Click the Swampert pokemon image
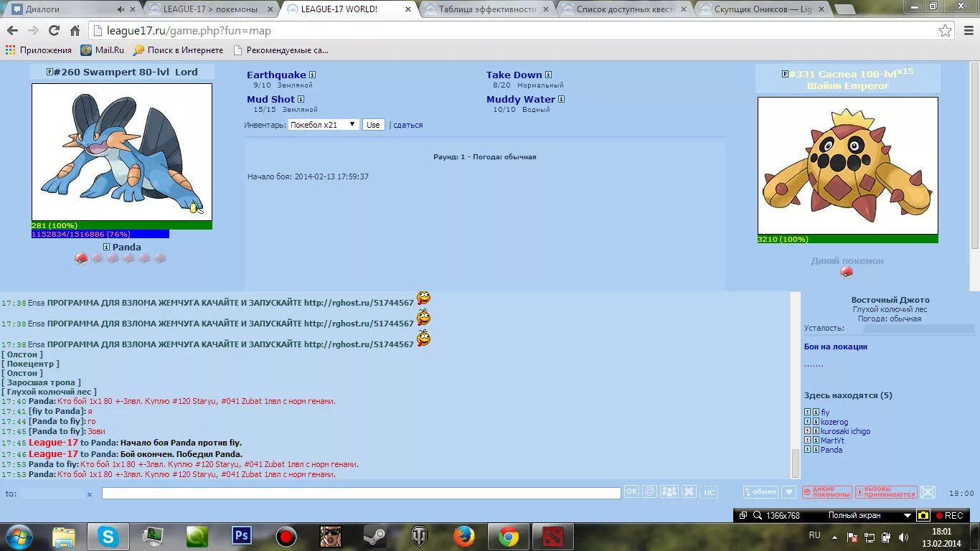The height and width of the screenshot is (551, 980). (x=122, y=152)
